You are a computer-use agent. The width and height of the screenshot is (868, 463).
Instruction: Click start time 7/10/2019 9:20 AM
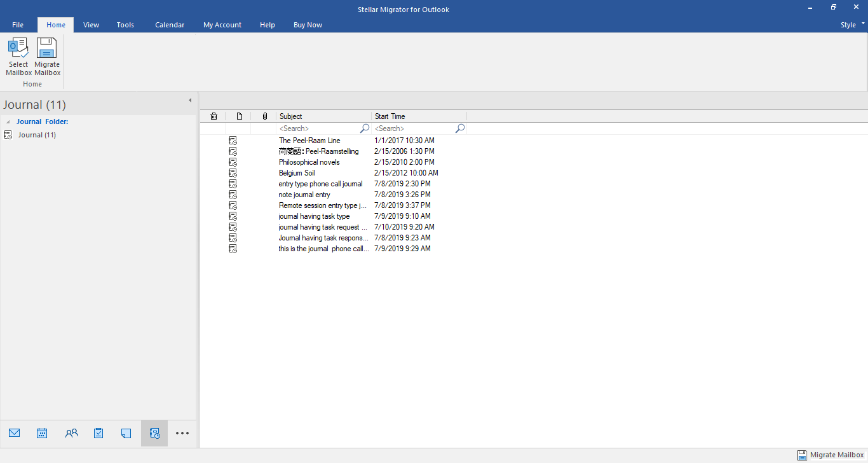pos(405,227)
